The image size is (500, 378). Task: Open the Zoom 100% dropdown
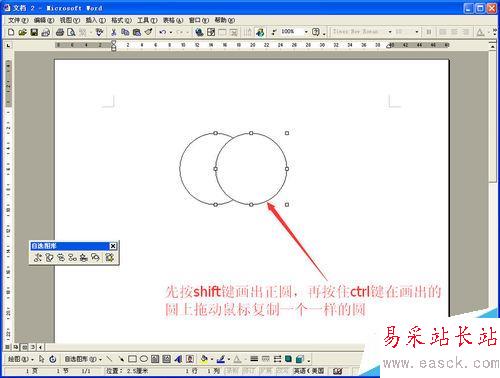(306, 32)
